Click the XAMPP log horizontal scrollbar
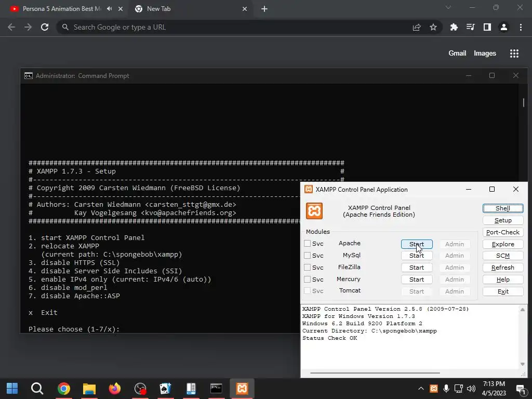The height and width of the screenshot is (399, 532). [x=375, y=373]
